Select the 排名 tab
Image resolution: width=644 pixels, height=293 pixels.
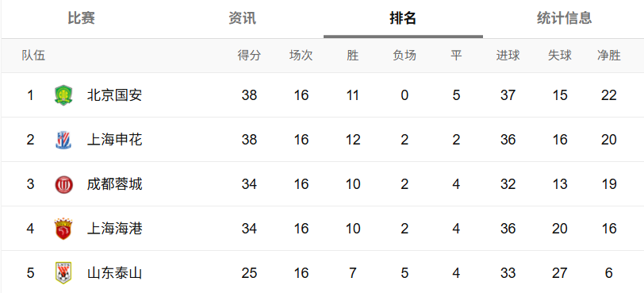pos(404,18)
